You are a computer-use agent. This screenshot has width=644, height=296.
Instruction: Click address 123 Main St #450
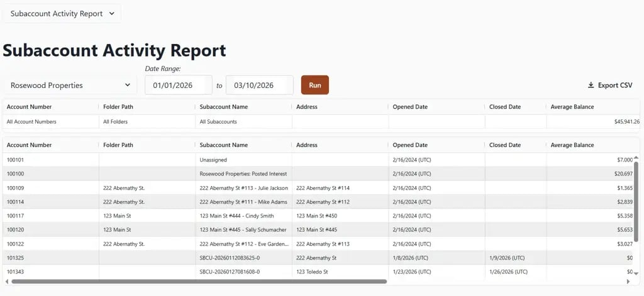pos(316,216)
